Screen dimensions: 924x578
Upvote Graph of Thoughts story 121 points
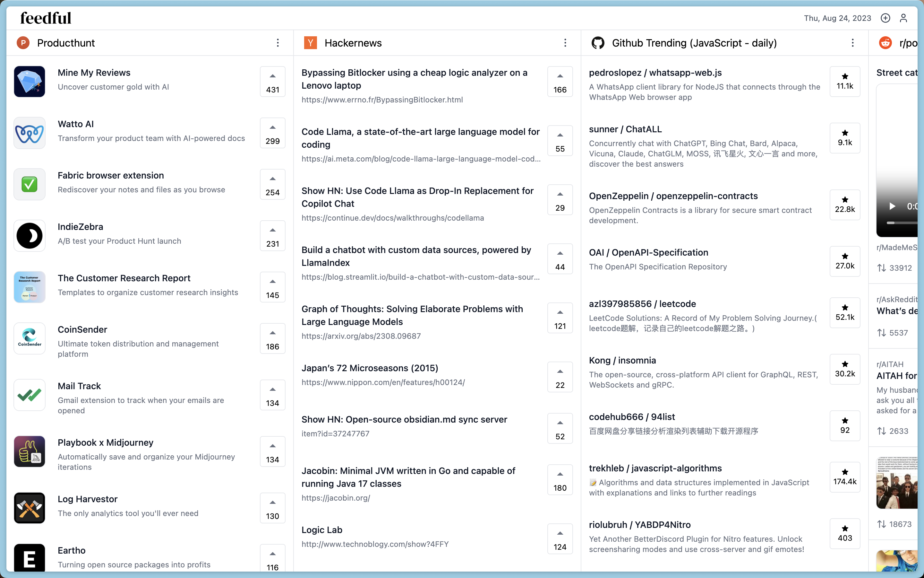coord(560,318)
